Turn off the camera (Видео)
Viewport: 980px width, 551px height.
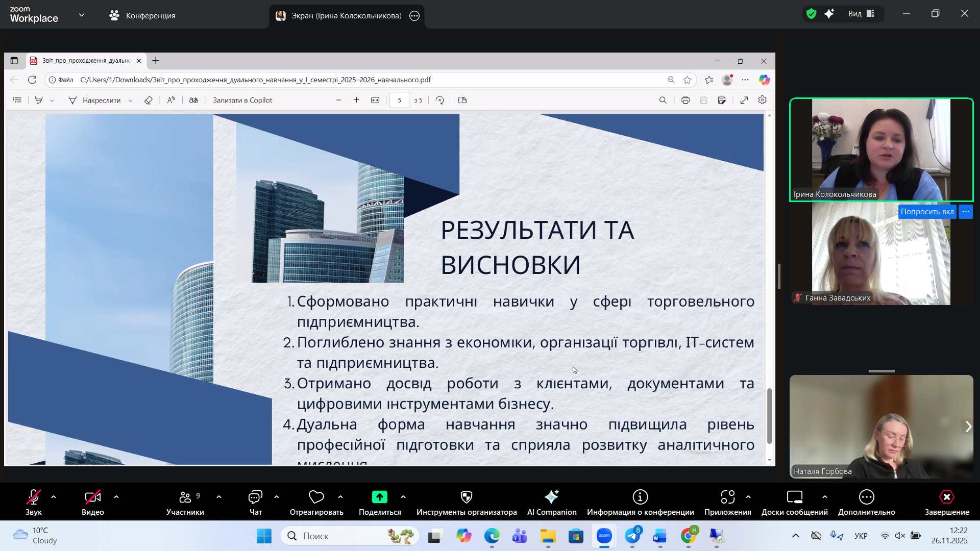pos(92,502)
